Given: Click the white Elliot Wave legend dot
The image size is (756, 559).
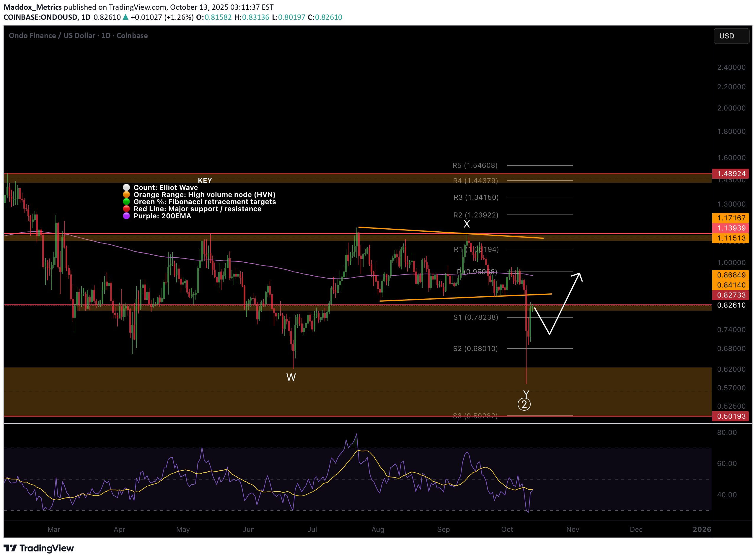Looking at the screenshot, I should [x=126, y=187].
